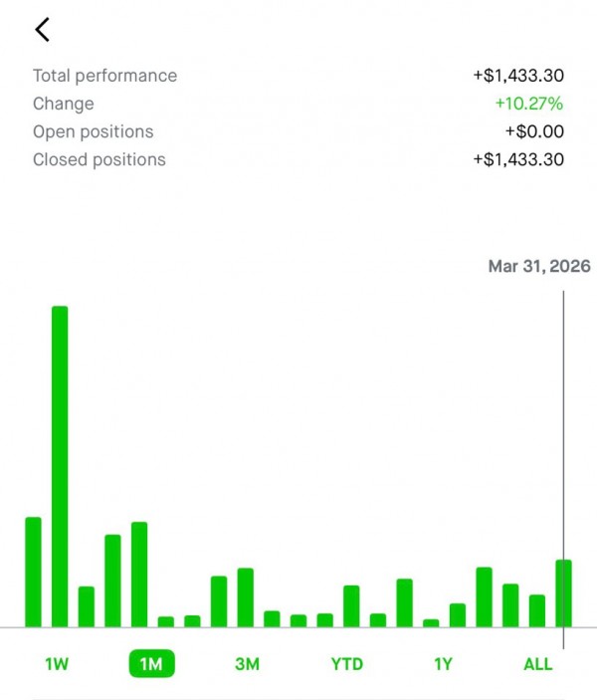The height and width of the screenshot is (700, 597).
Task: Tap the Change row label
Action: tap(64, 104)
